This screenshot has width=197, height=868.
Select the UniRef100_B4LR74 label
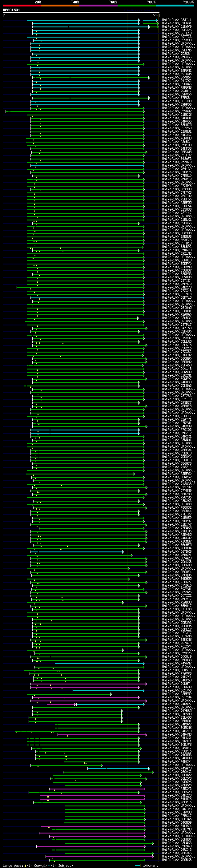[176, 826]
